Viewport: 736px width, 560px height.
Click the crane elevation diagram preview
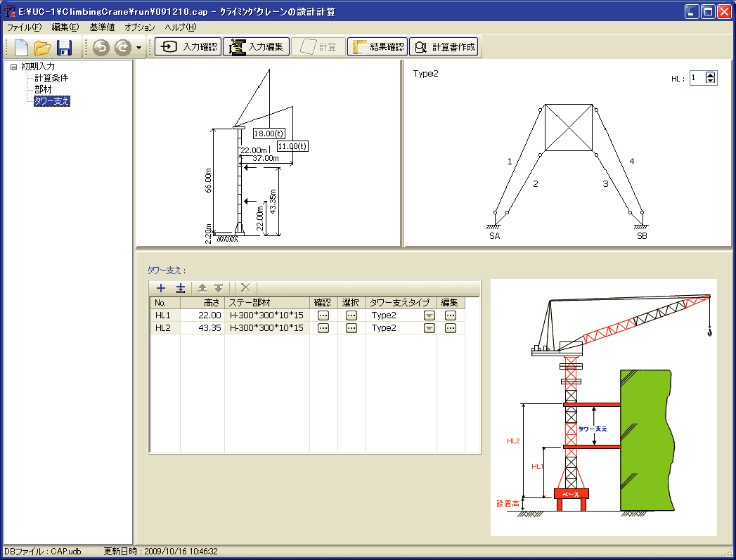(x=268, y=152)
